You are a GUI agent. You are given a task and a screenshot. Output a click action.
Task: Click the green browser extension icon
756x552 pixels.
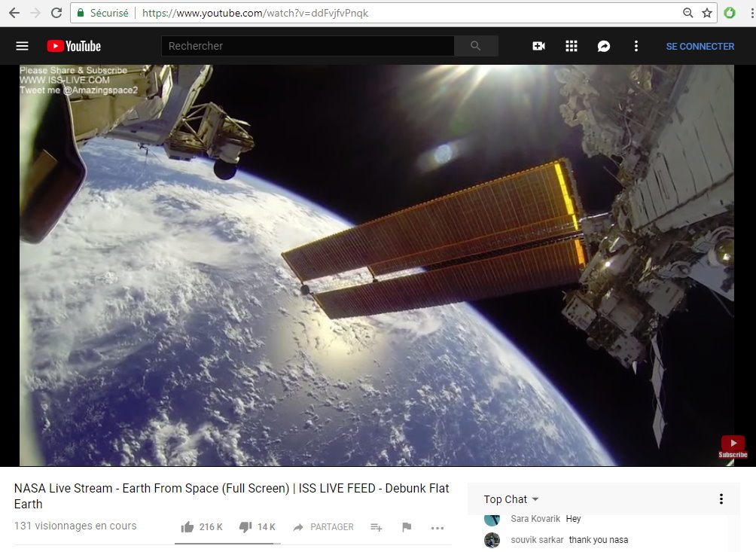[x=730, y=13]
